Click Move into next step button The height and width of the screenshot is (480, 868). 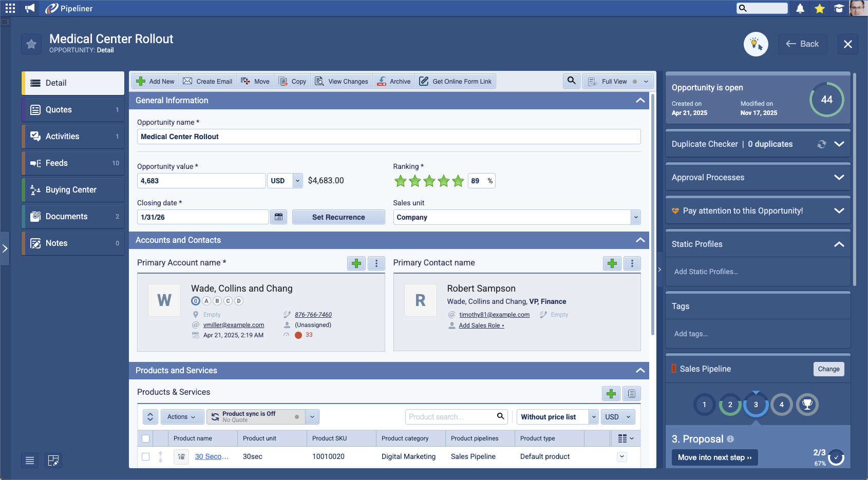pos(714,457)
